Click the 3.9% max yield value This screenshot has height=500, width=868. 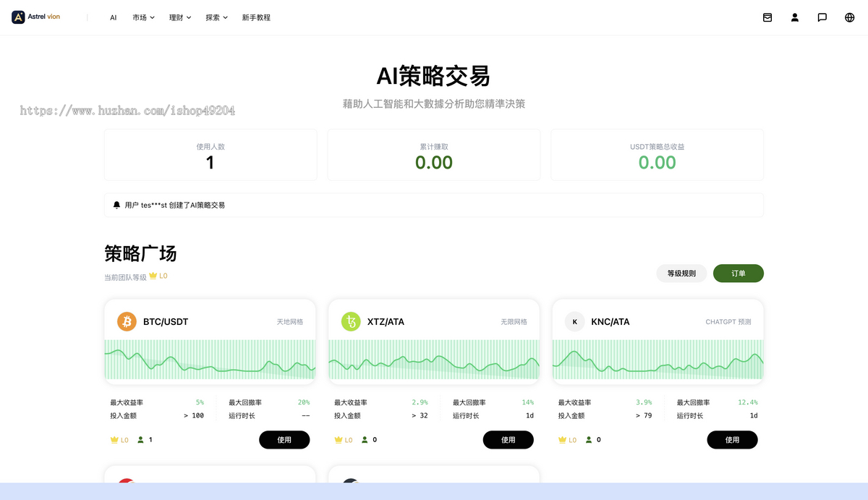pos(644,402)
